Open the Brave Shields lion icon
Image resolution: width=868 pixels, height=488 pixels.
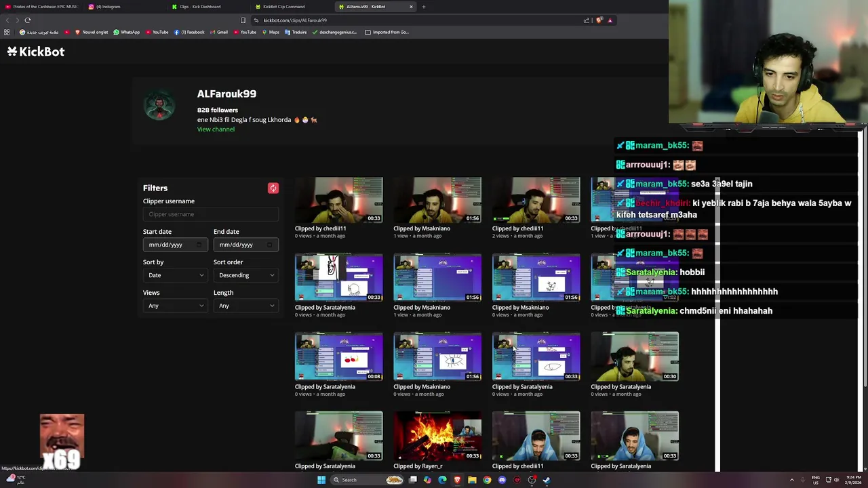point(599,20)
